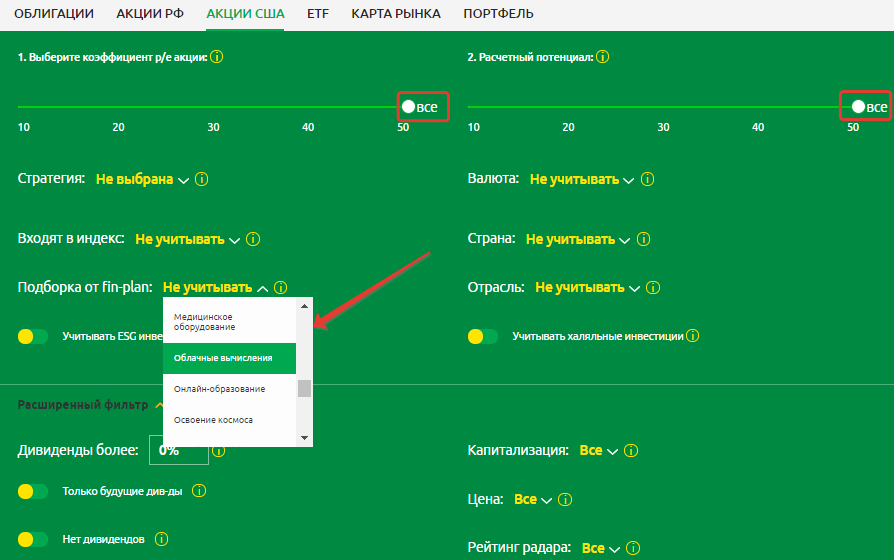This screenshot has width=894, height=560.
Task: Open the Капитализация dropdown
Action: (x=598, y=451)
